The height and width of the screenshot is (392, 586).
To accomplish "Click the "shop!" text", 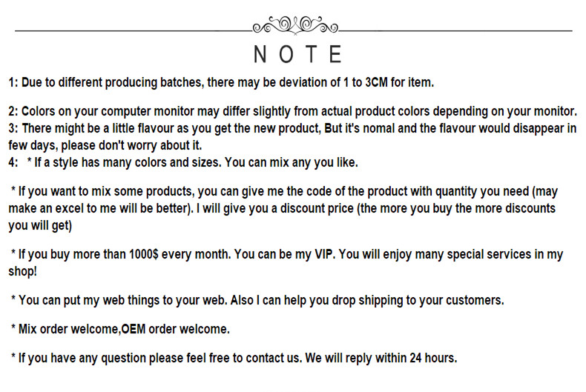I will [23, 271].
